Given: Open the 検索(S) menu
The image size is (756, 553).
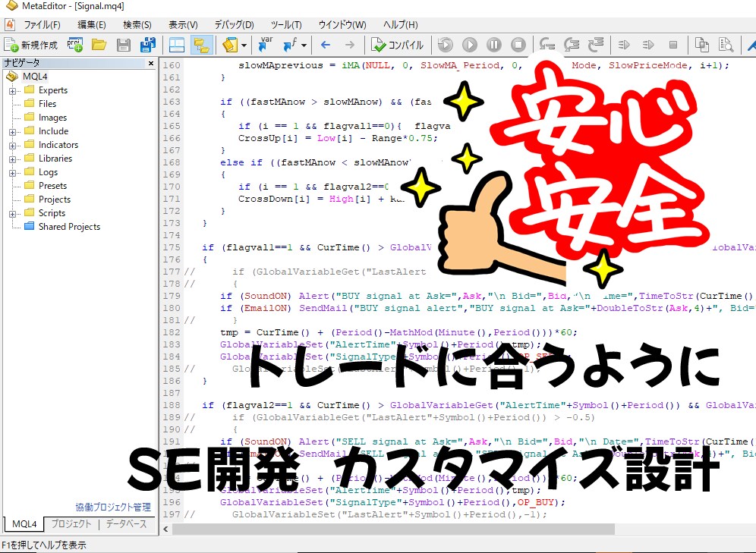Looking at the screenshot, I should pyautogui.click(x=137, y=25).
